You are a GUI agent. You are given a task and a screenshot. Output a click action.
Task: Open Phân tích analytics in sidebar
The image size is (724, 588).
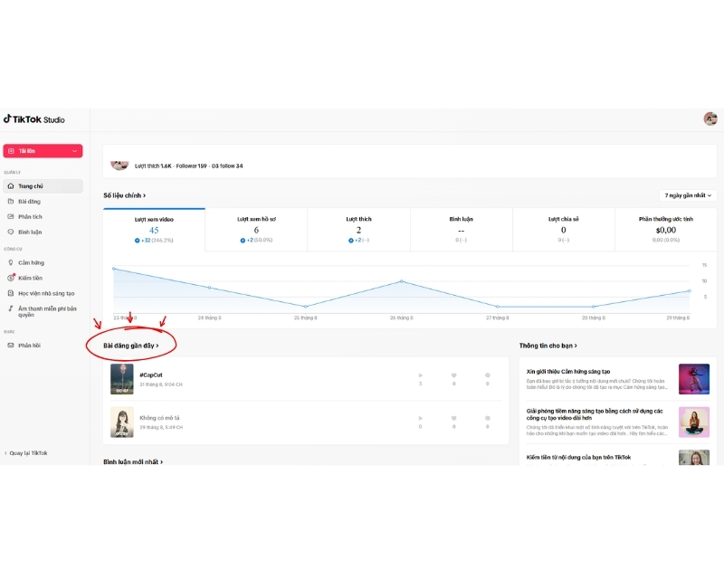click(30, 216)
